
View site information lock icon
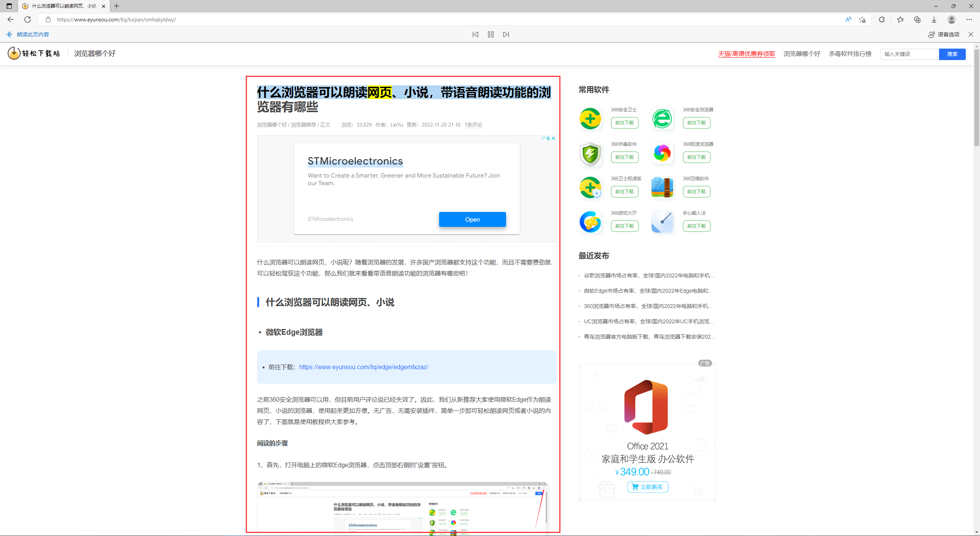(48, 20)
